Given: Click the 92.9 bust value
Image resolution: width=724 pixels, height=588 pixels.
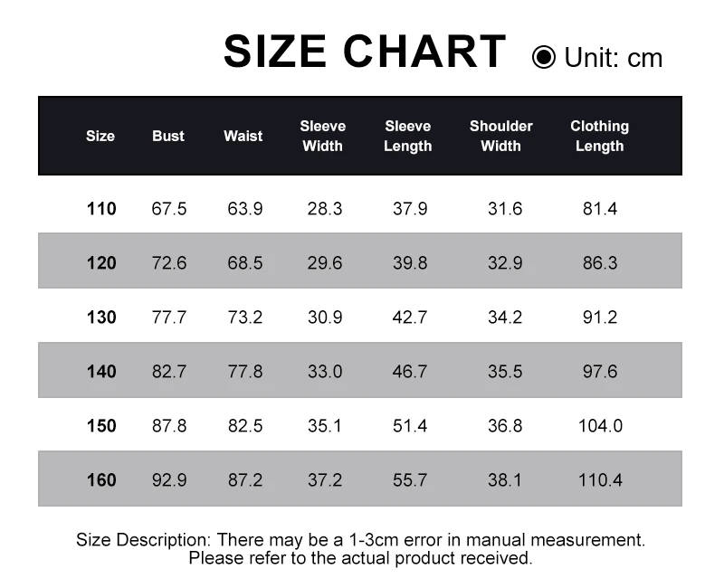Looking at the screenshot, I should 169,480.
